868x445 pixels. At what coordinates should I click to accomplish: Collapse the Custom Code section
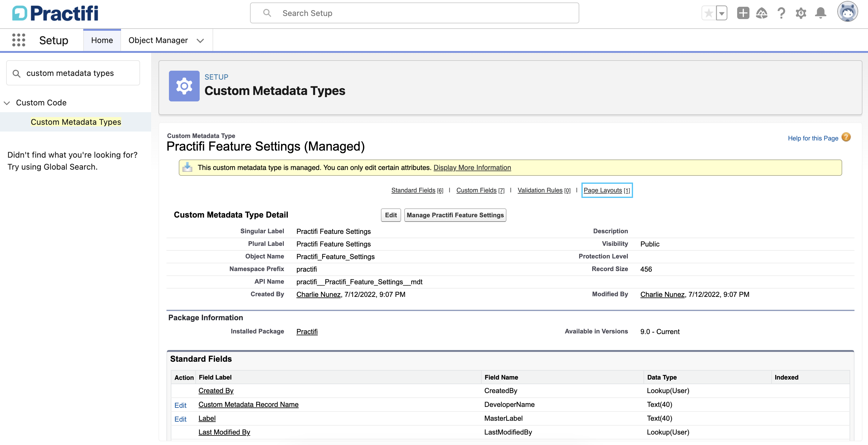pyautogui.click(x=7, y=103)
